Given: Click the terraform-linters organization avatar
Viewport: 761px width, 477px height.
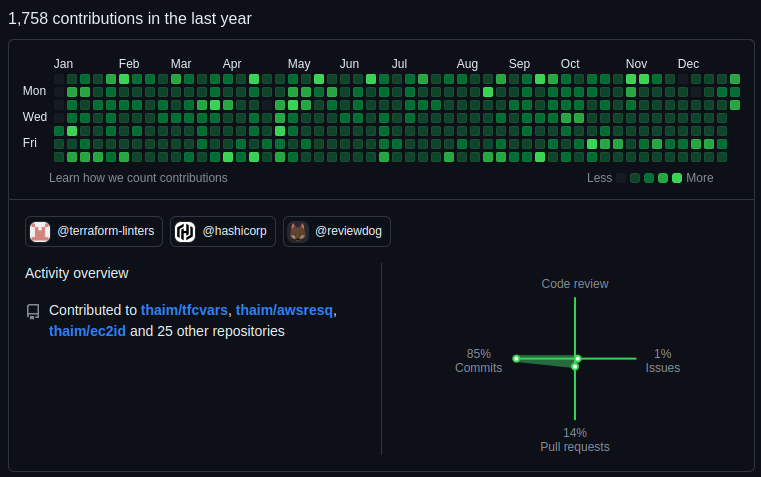Looking at the screenshot, I should tap(40, 231).
